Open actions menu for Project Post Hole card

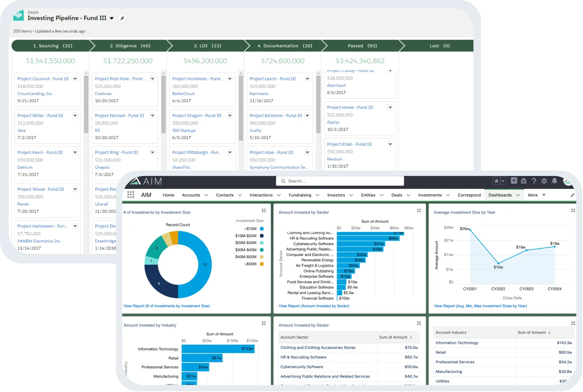point(152,79)
